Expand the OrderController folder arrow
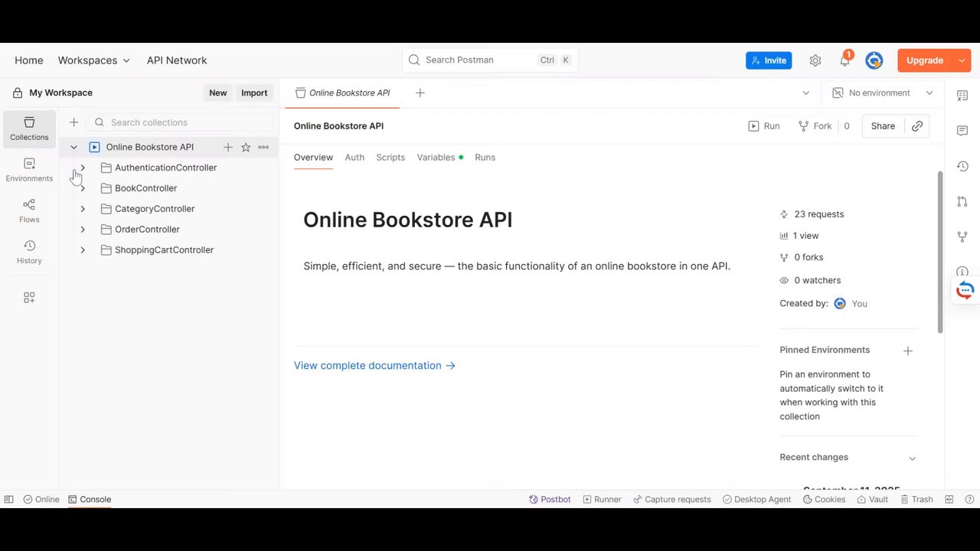980x551 pixels. click(83, 230)
